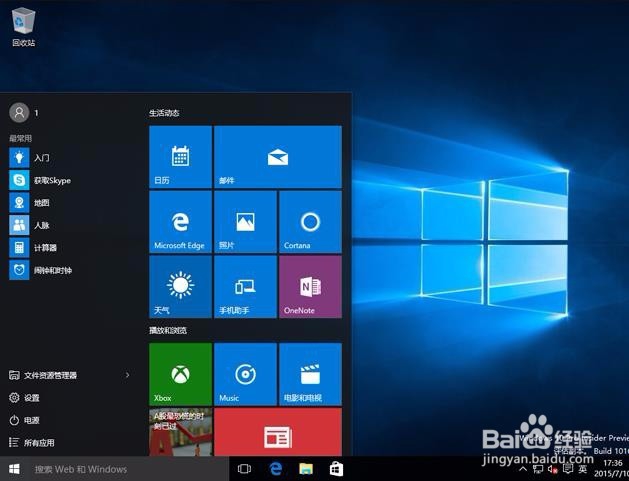
Task: Open the Store from the taskbar
Action: (336, 469)
